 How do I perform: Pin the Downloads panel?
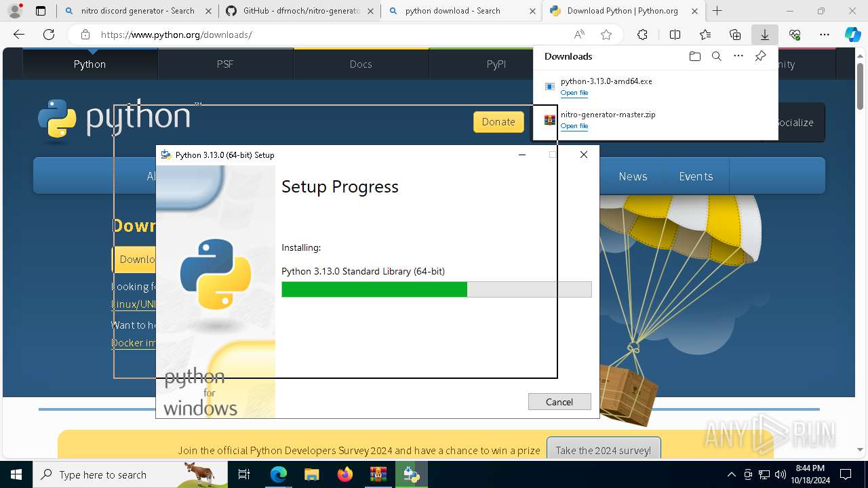tap(760, 56)
